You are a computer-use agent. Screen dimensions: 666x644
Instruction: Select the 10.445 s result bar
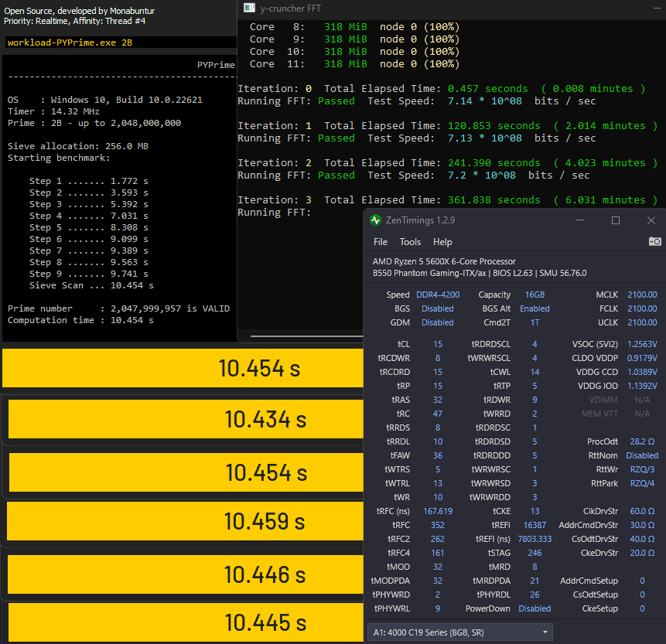tap(186, 622)
